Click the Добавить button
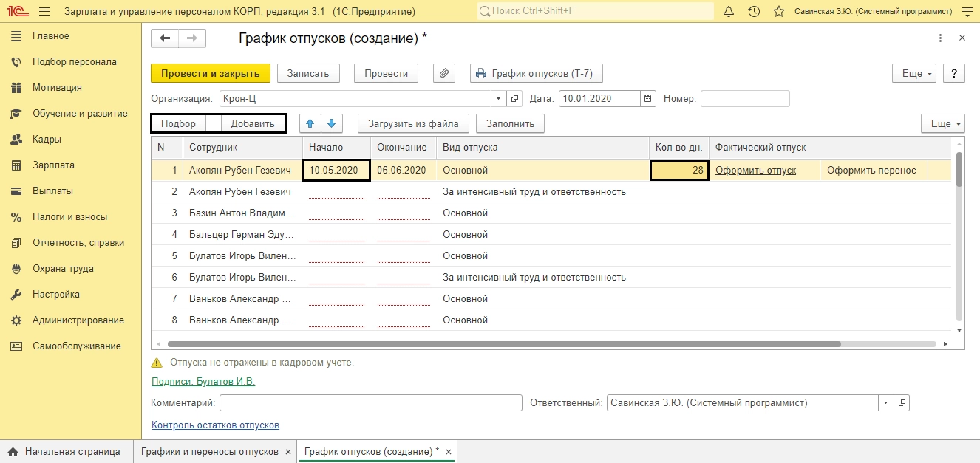Image resolution: width=980 pixels, height=463 pixels. coord(253,123)
